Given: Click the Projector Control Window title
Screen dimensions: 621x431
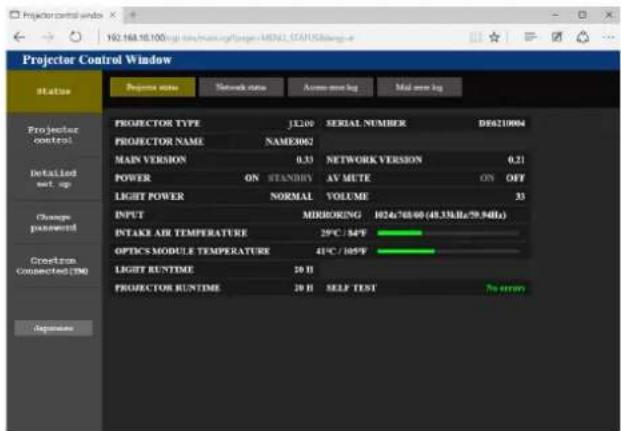Looking at the screenshot, I should coord(97,60).
